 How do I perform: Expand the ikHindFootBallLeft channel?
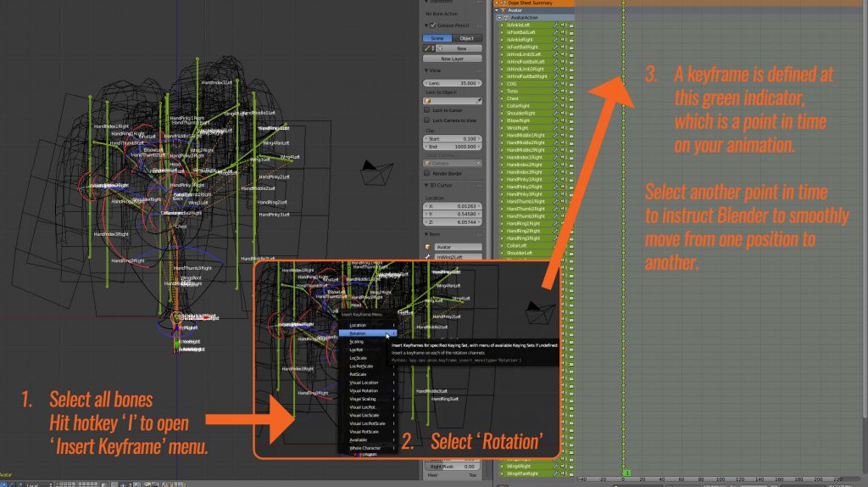point(502,62)
